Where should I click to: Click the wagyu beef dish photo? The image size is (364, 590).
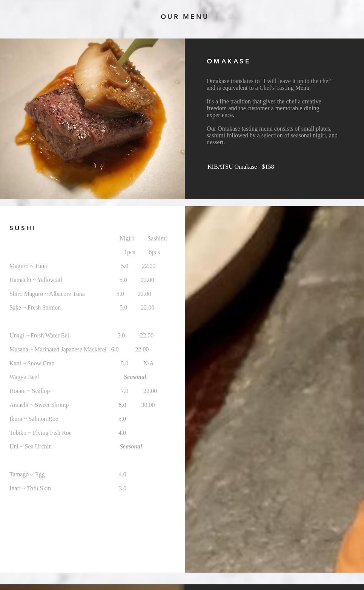point(92,119)
